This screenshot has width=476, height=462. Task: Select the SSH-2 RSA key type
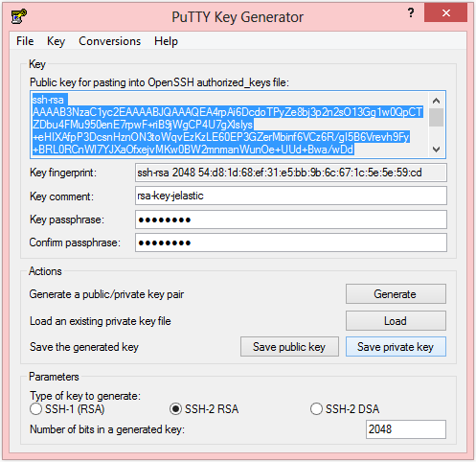175,409
